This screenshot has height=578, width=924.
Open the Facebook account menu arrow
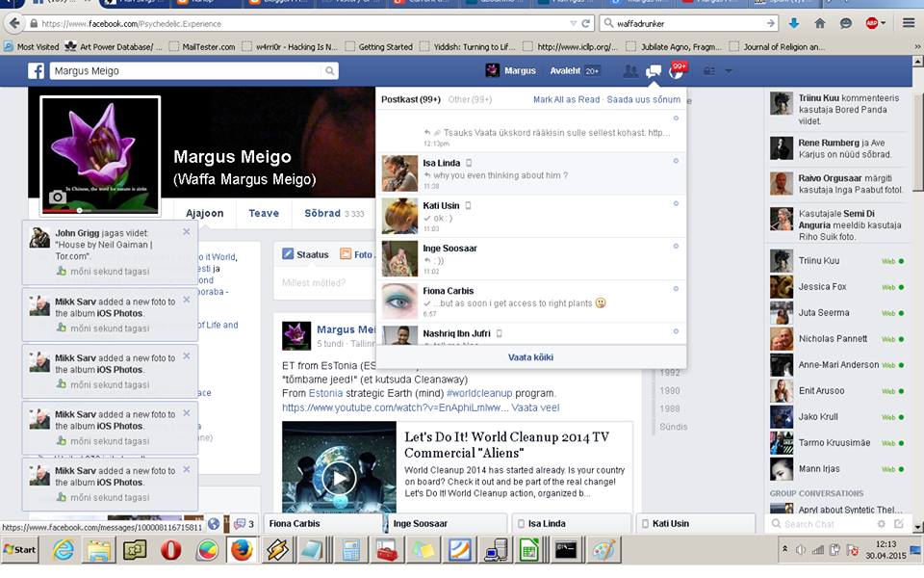[729, 70]
